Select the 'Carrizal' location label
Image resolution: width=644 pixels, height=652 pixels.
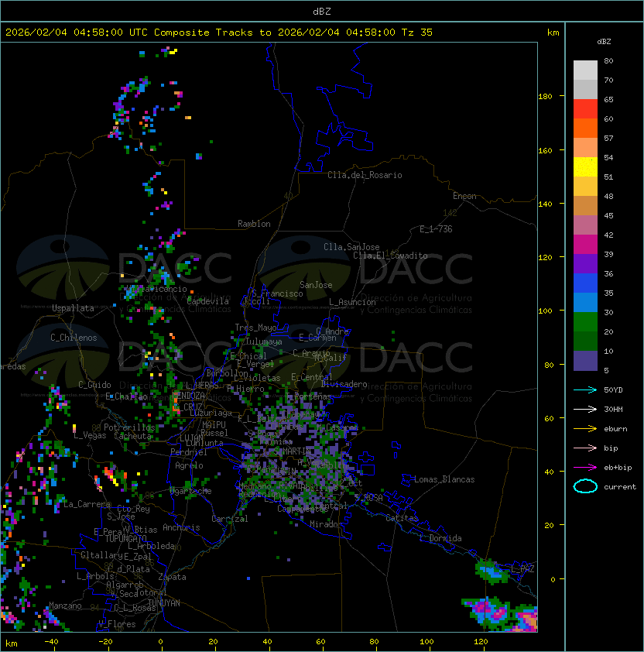click(230, 519)
